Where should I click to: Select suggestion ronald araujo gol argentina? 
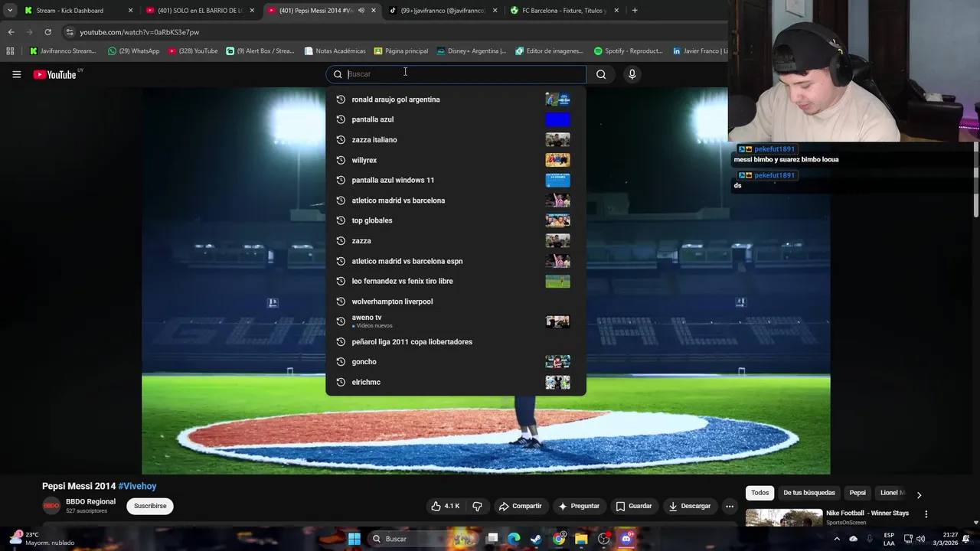(456, 99)
